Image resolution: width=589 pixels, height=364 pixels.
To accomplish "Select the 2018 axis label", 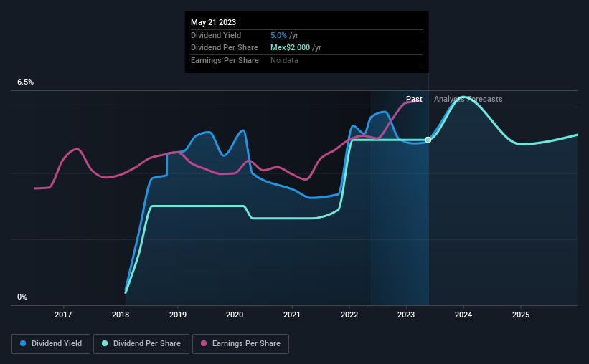I will [x=121, y=315].
